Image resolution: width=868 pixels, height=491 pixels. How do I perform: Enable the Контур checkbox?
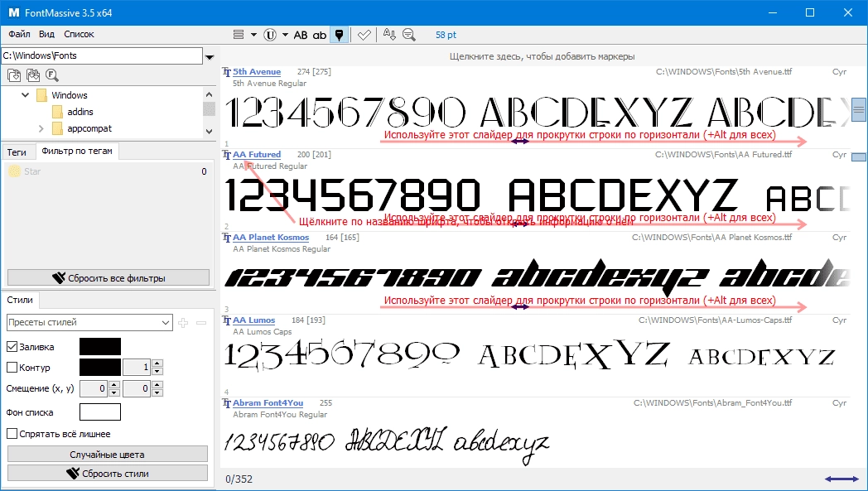tap(12, 367)
